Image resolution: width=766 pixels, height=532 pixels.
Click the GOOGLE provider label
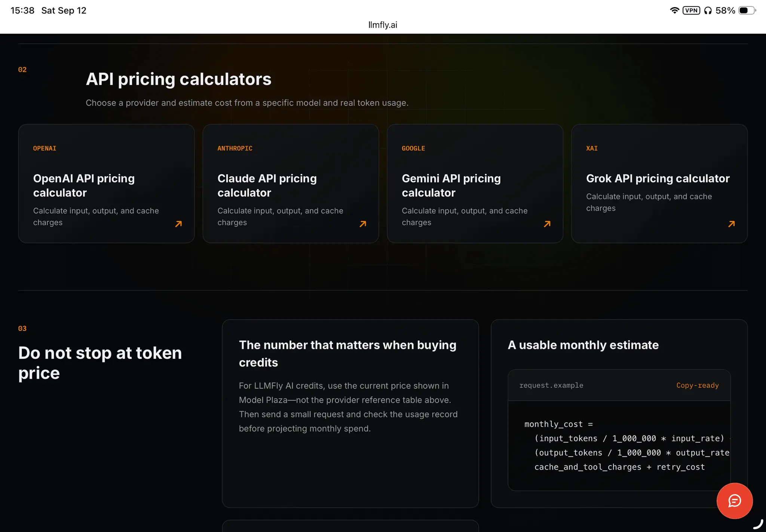[x=413, y=148]
